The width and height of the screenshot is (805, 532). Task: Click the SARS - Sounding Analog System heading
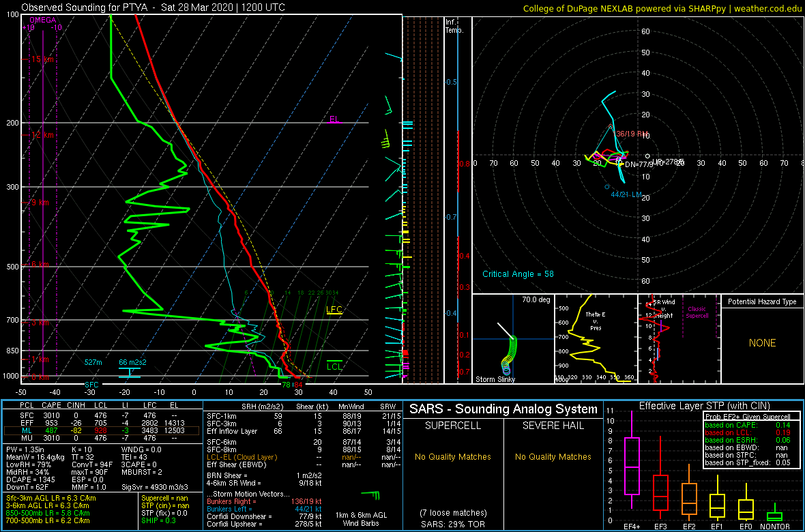(x=503, y=410)
